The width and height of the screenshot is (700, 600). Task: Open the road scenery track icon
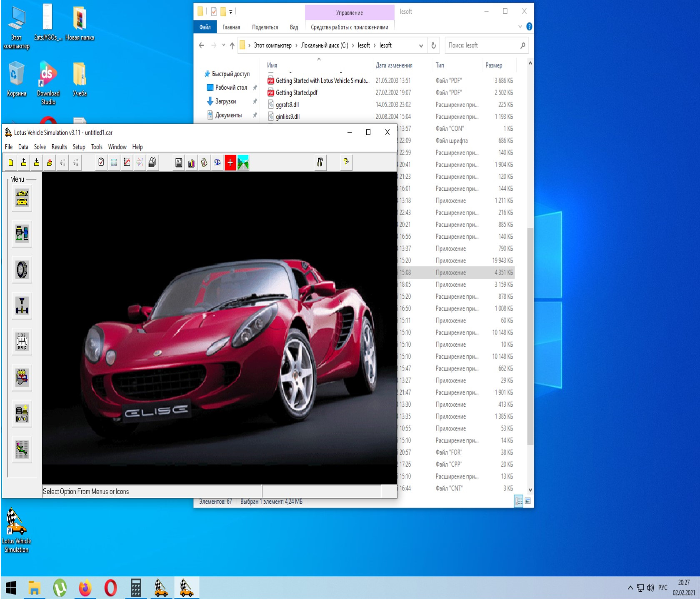pyautogui.click(x=243, y=162)
